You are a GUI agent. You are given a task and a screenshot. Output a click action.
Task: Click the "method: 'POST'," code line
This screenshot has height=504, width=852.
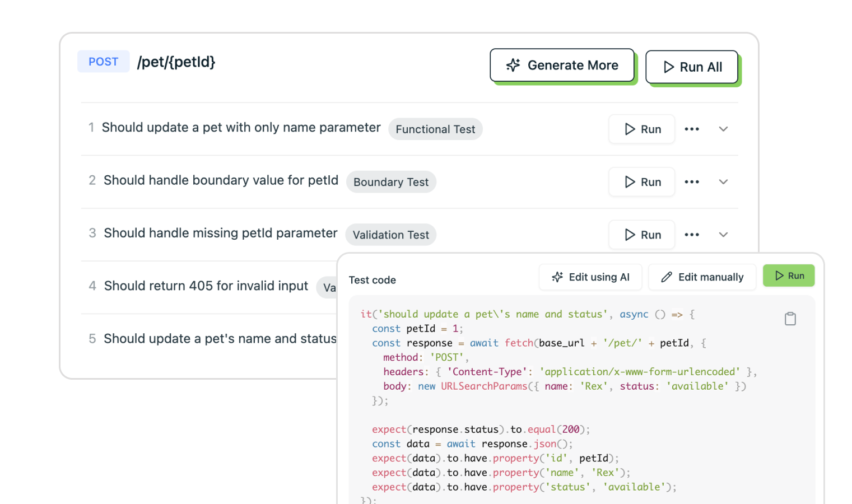coord(426,357)
